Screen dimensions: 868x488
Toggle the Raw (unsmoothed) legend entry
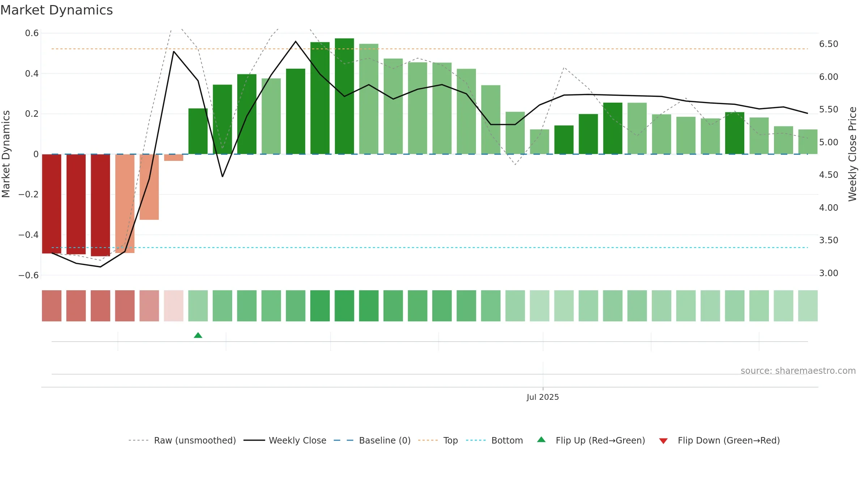(182, 440)
